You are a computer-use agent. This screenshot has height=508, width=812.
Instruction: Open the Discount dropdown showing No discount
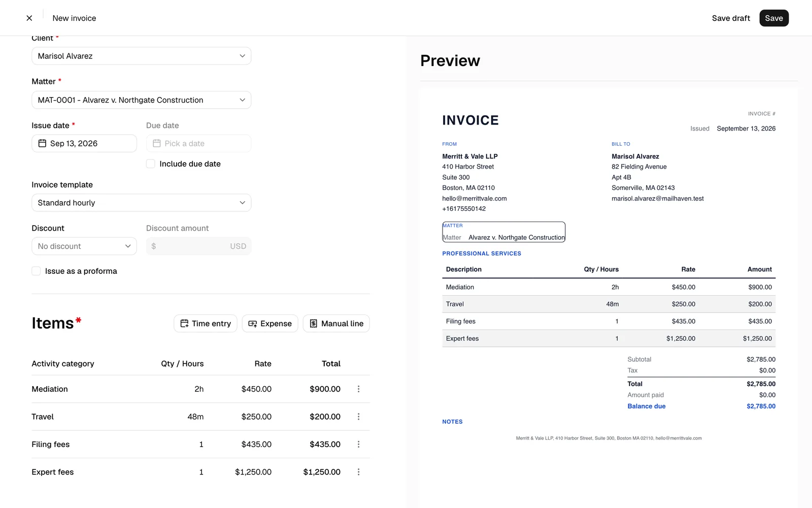(84, 246)
